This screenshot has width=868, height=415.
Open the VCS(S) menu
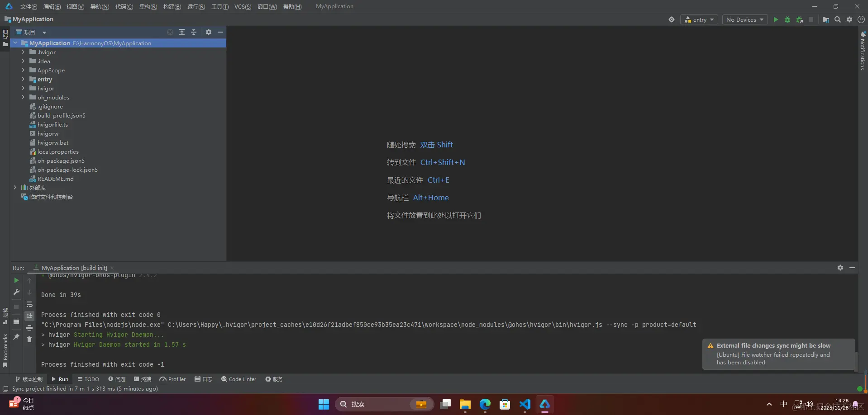pos(243,6)
